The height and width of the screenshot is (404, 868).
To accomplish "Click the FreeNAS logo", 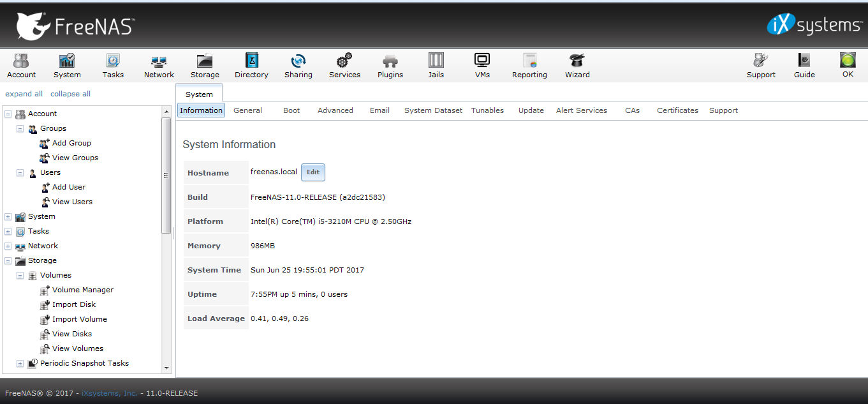I will pyautogui.click(x=75, y=26).
